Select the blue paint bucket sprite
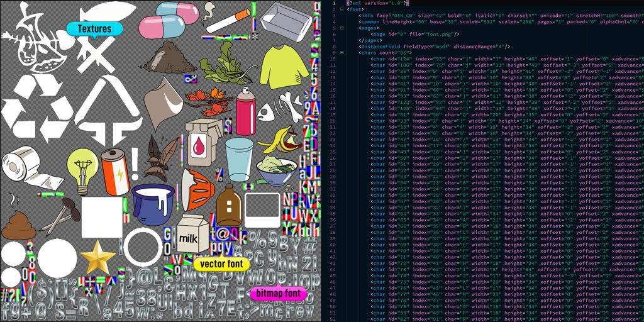Screen dimensions: 644x322 [x=153, y=204]
